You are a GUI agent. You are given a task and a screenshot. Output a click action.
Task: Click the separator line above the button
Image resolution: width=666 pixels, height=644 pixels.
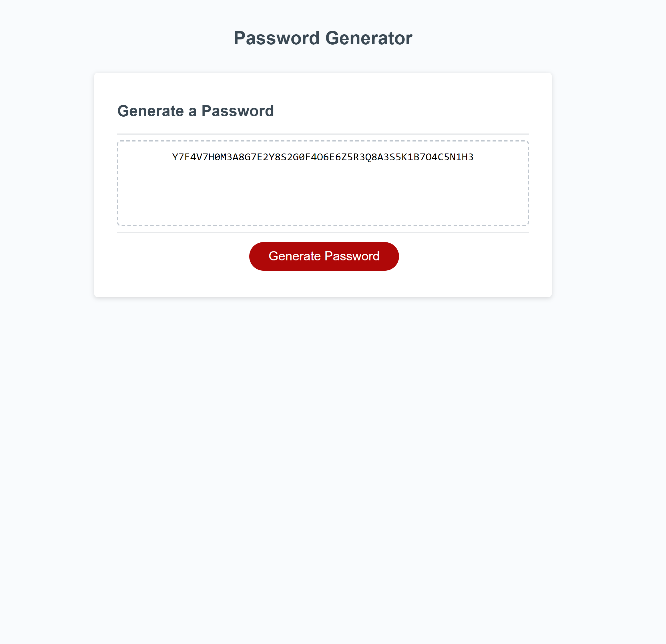tap(323, 232)
